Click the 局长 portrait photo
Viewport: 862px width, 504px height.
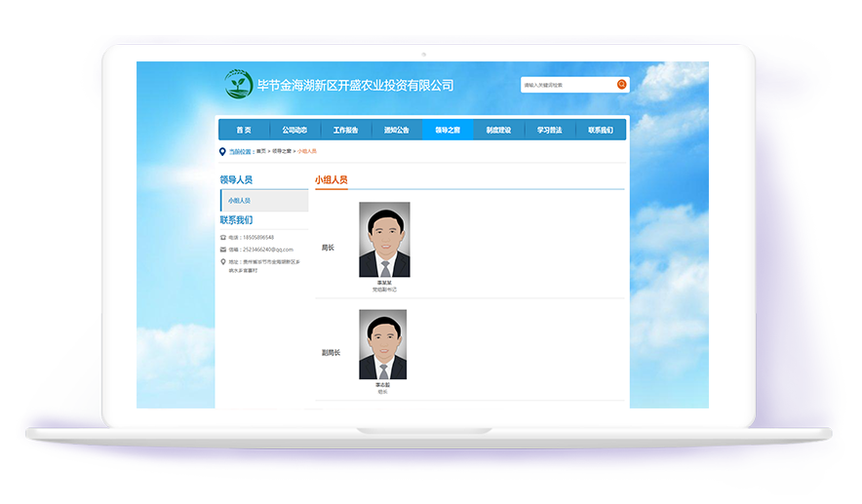[x=384, y=240]
